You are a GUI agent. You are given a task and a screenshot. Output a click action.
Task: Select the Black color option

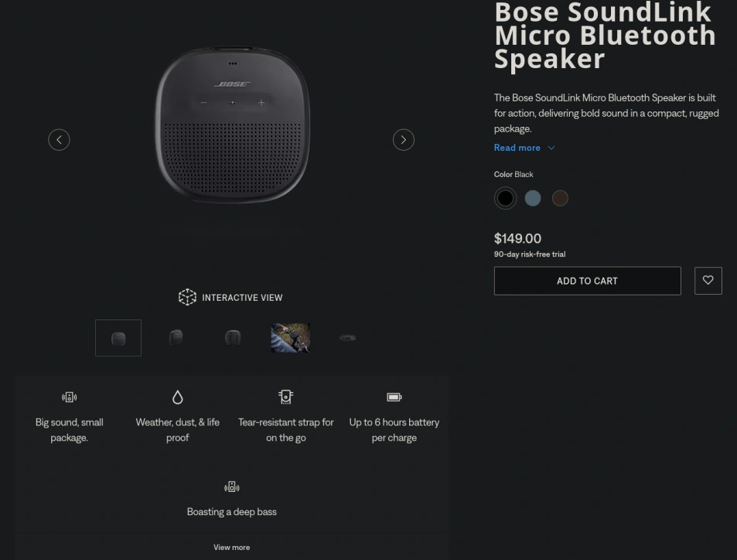[x=505, y=198]
